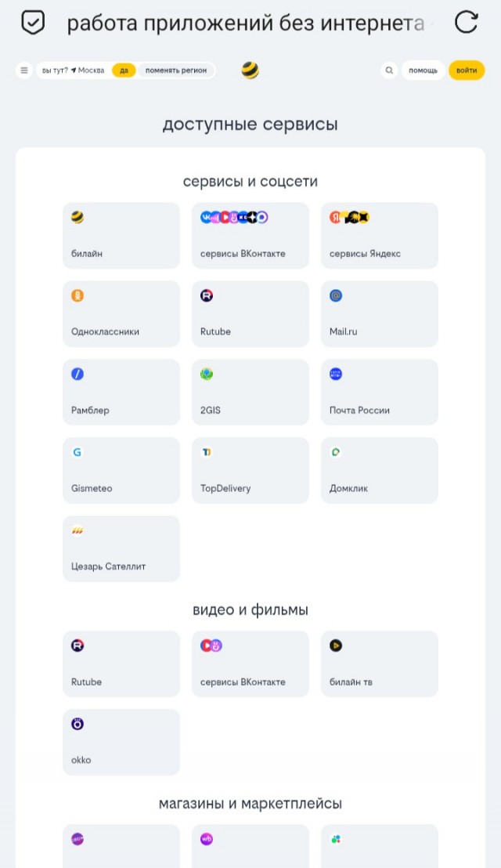Open the Рамблер service tile
The height and width of the screenshot is (868, 501).
[121, 392]
